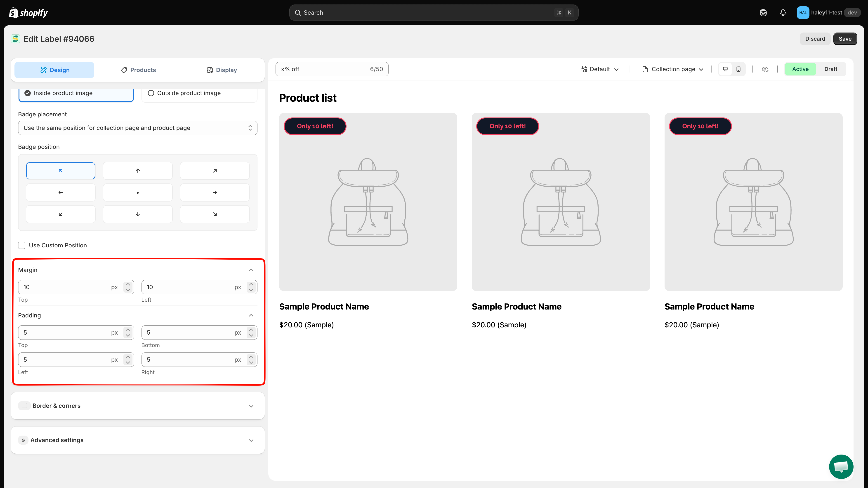Open the Badge placement dropdown
Image resolution: width=868 pixels, height=488 pixels.
(x=137, y=128)
